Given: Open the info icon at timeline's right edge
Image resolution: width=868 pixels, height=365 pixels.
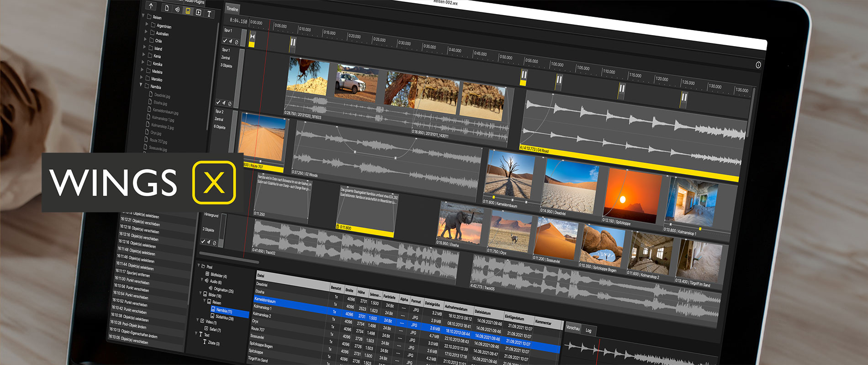Looking at the screenshot, I should [758, 65].
